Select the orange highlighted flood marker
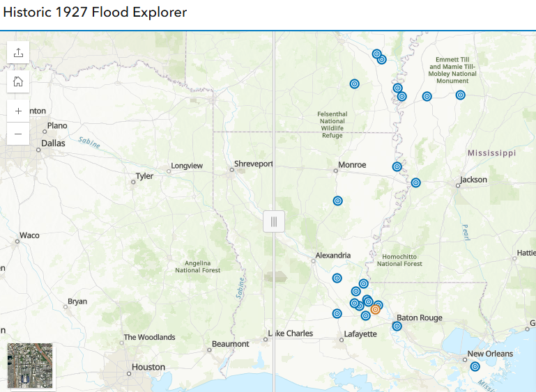 [375, 309]
